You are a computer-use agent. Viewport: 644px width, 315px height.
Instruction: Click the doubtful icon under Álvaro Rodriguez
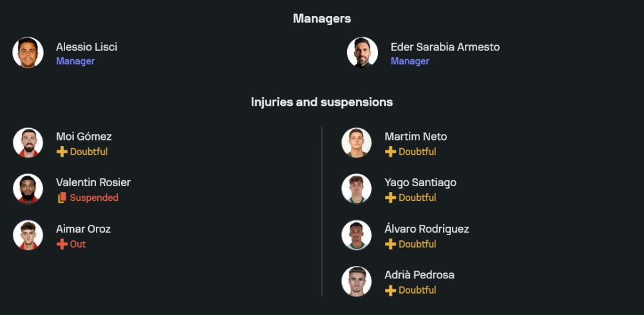point(390,245)
